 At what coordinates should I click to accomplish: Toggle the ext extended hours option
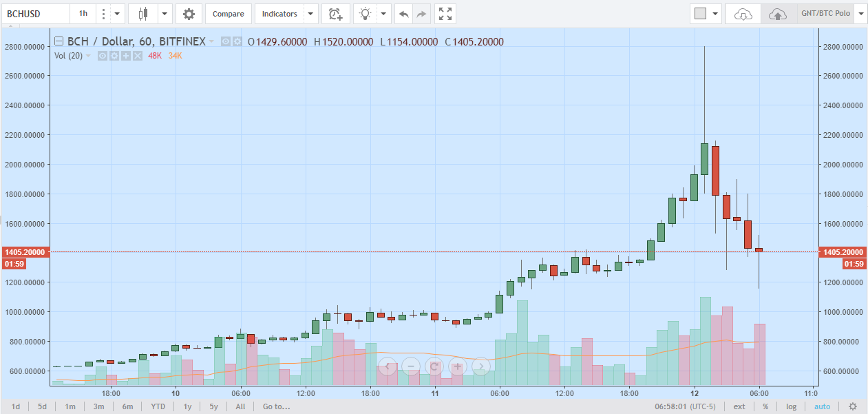pos(739,406)
